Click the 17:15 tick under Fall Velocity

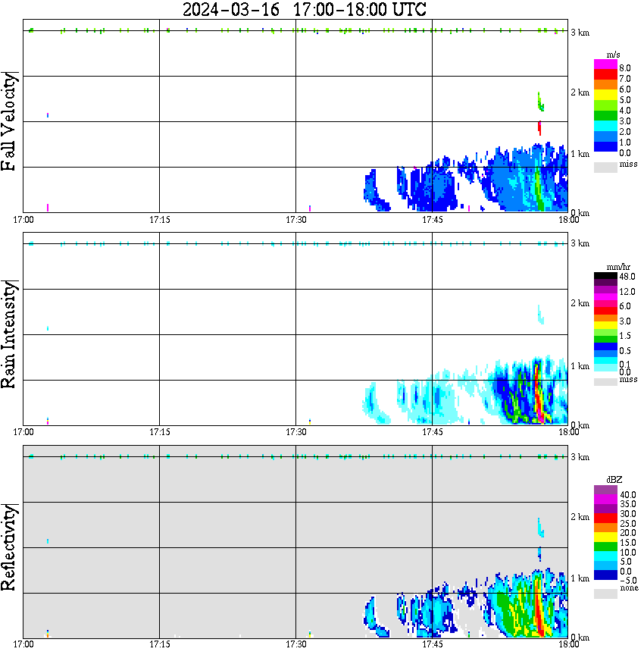(x=159, y=220)
